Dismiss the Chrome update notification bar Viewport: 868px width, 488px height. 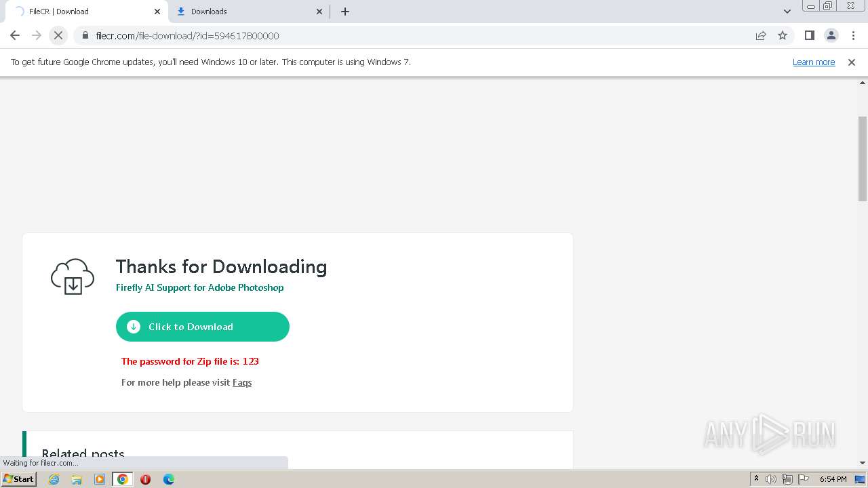pyautogui.click(x=852, y=62)
